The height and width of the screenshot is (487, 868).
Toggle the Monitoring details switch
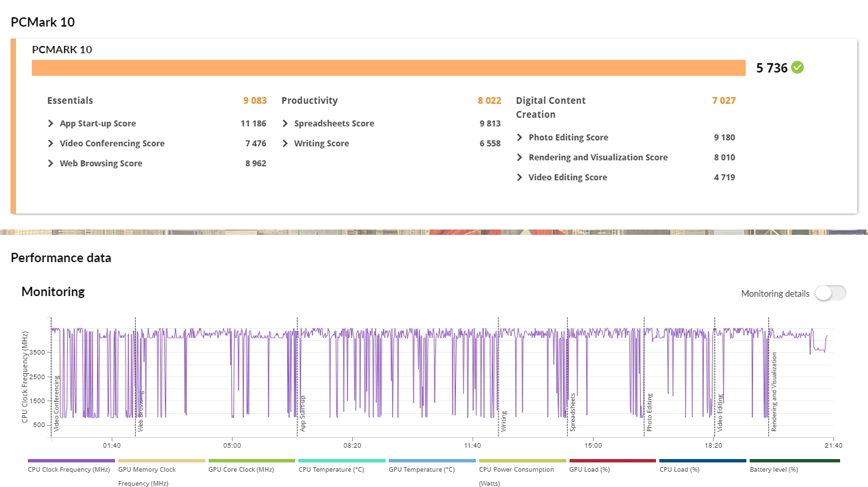pyautogui.click(x=830, y=293)
